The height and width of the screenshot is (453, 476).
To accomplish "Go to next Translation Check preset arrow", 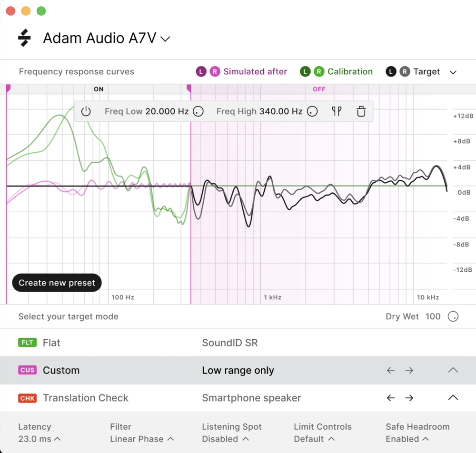I will (409, 398).
